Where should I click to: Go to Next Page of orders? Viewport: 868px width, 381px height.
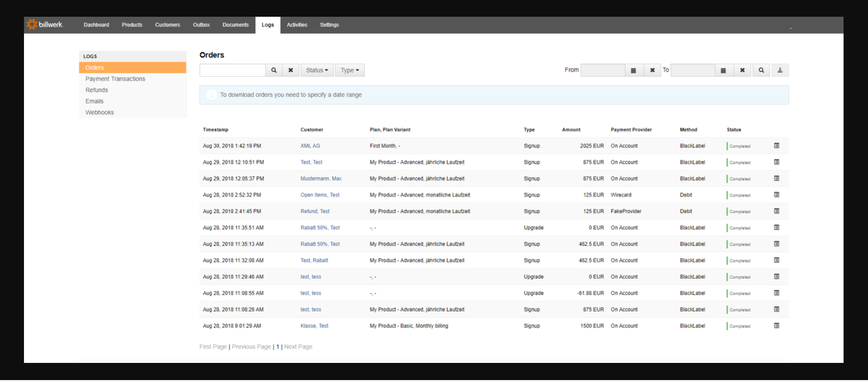(298, 347)
